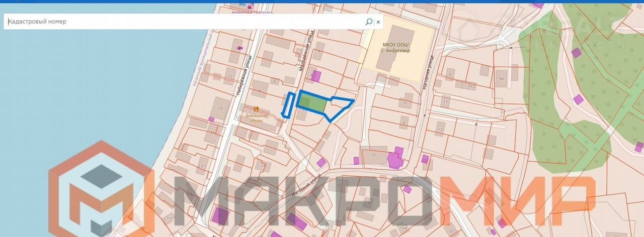The width and height of the screenshot is (644, 237).
Task: Click the purple fish marker on the map
Action: [240, 48]
